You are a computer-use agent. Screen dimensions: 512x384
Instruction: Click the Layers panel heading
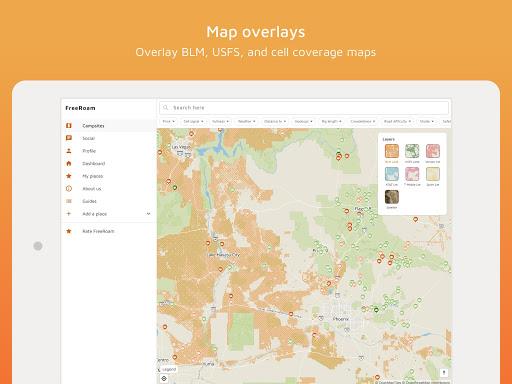point(389,139)
